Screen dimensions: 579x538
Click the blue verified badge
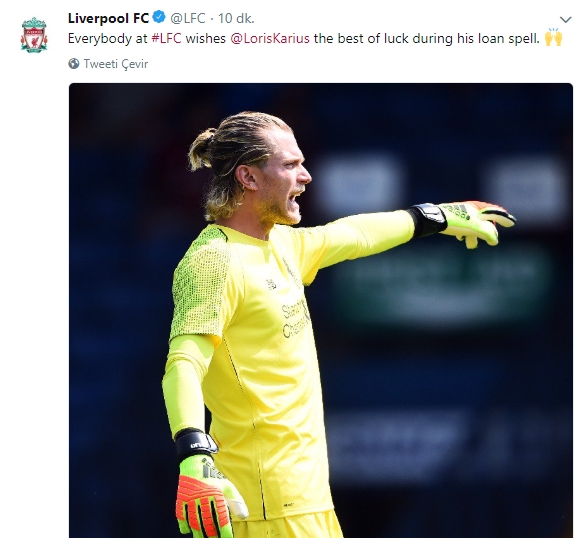tap(159, 17)
